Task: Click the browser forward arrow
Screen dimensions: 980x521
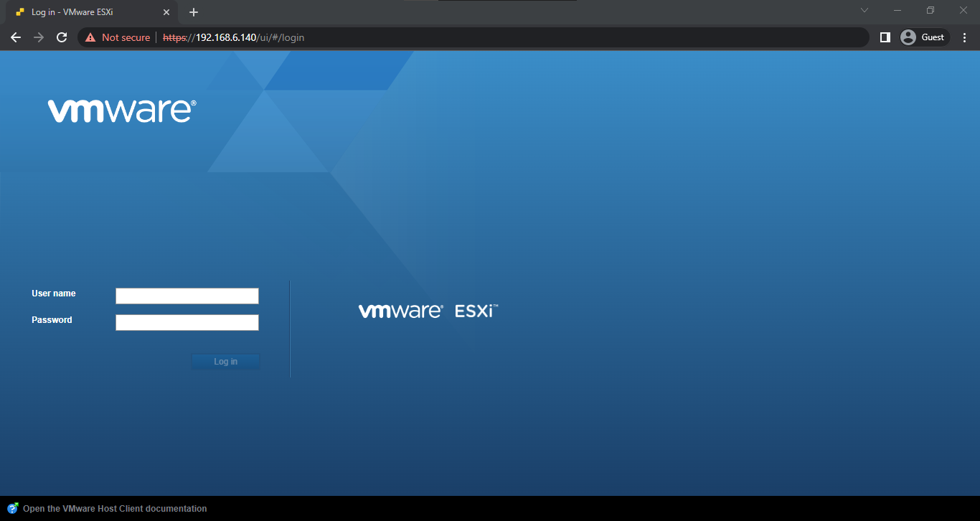Action: click(39, 37)
